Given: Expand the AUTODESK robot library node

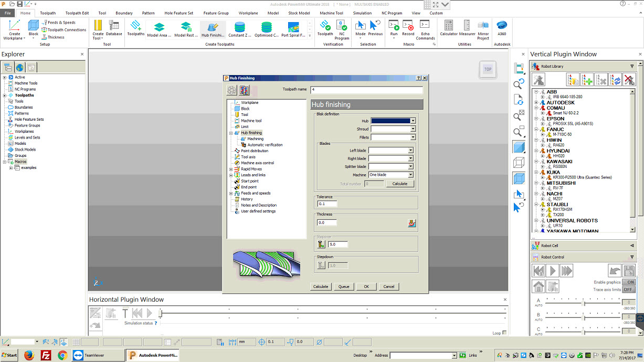Looking at the screenshot, I should pyautogui.click(x=537, y=103).
